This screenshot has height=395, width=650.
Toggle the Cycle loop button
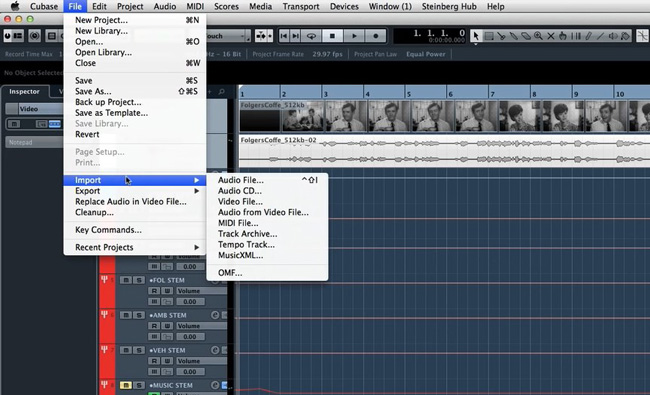[x=311, y=36]
